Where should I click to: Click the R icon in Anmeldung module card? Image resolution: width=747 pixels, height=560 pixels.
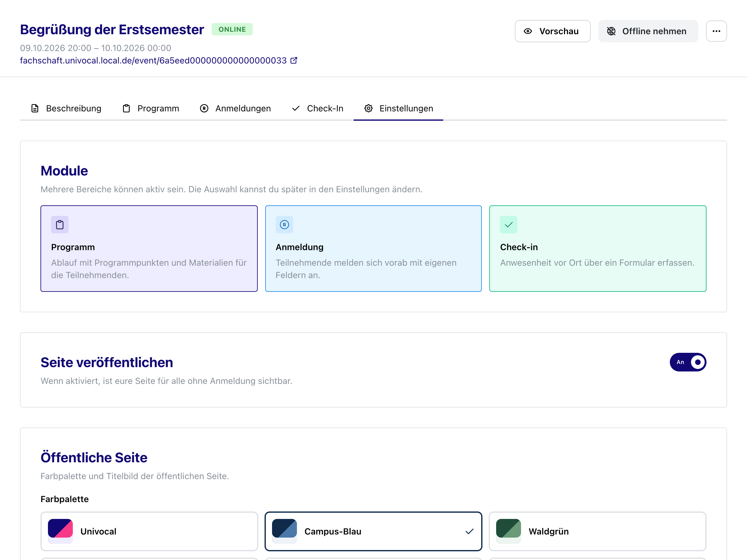[284, 225]
